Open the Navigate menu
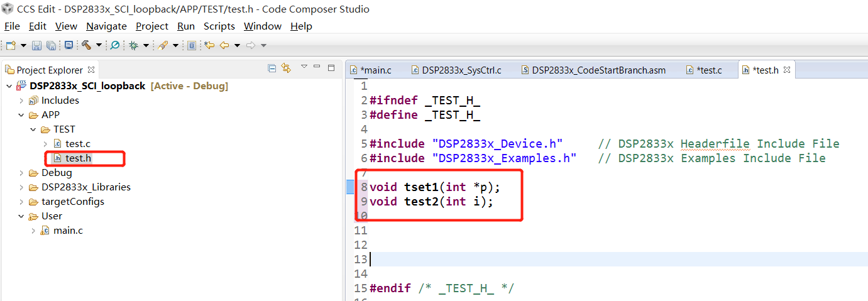The width and height of the screenshot is (868, 301). [x=106, y=26]
